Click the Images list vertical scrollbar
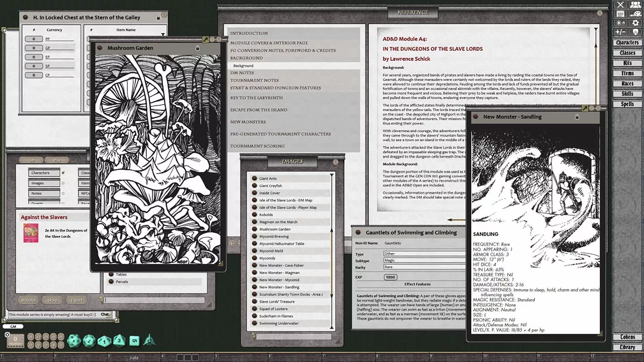The width and height of the screenshot is (644, 362). tap(332, 251)
